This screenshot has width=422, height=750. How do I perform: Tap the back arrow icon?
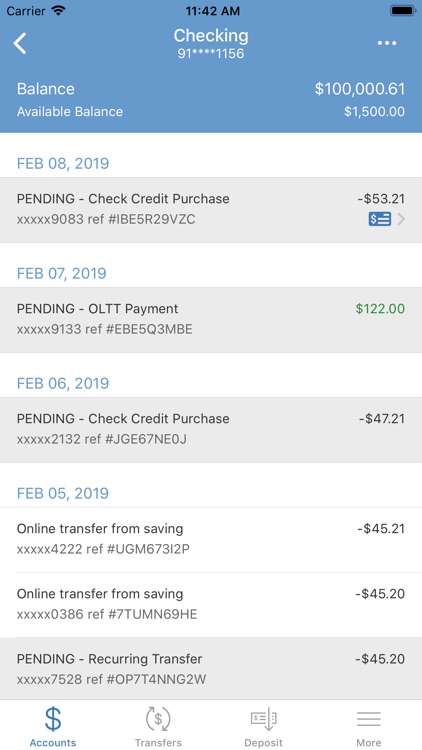[20, 43]
